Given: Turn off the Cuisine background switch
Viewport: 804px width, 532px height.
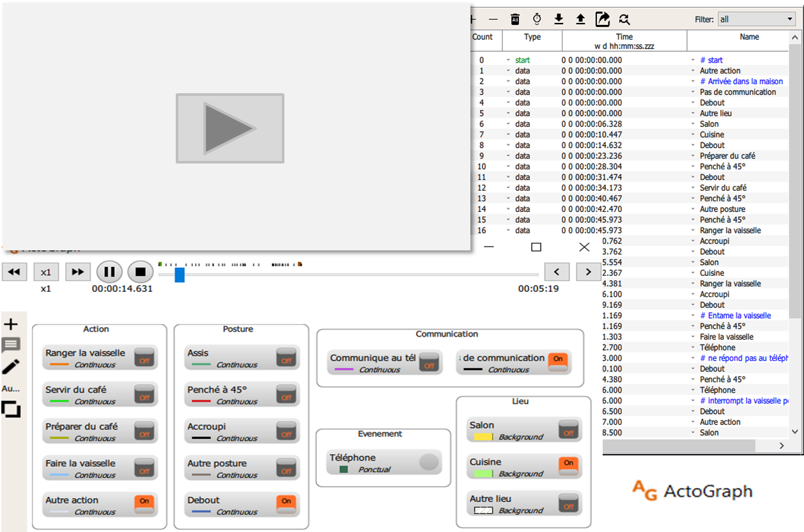Looking at the screenshot, I should point(568,466).
